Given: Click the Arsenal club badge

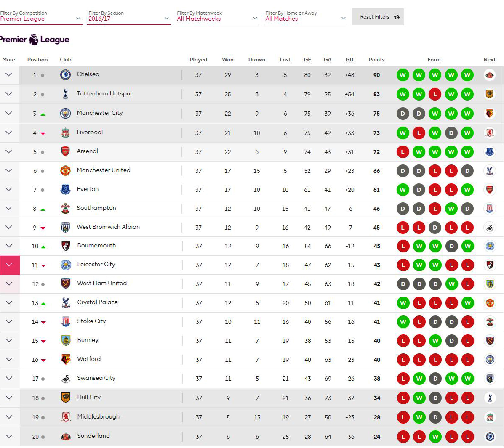Looking at the screenshot, I should [x=66, y=151].
